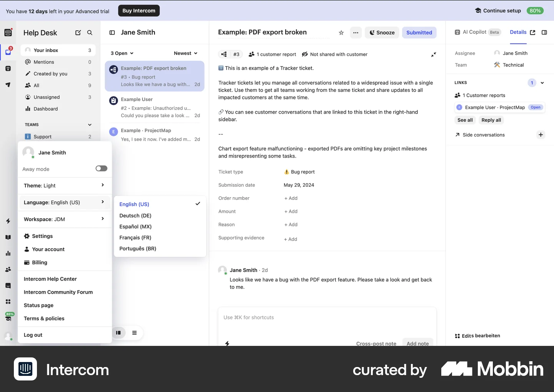Select Español (MX) language

160,227
